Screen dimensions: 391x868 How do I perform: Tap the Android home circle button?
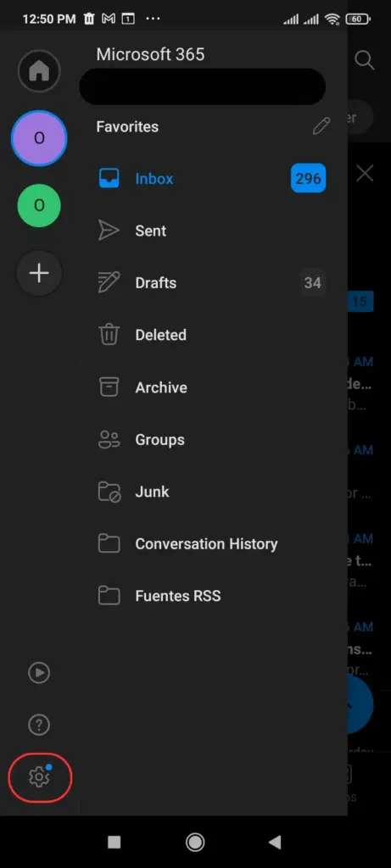tap(195, 842)
